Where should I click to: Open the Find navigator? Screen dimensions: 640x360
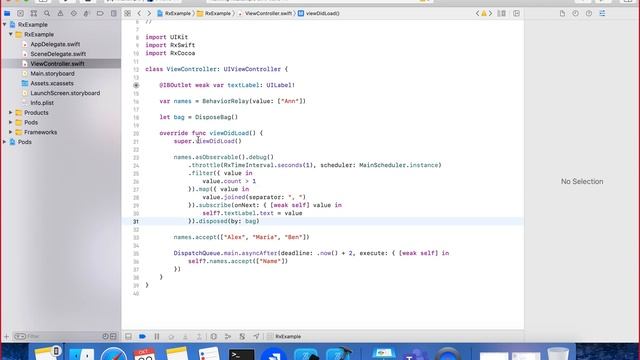[47, 13]
